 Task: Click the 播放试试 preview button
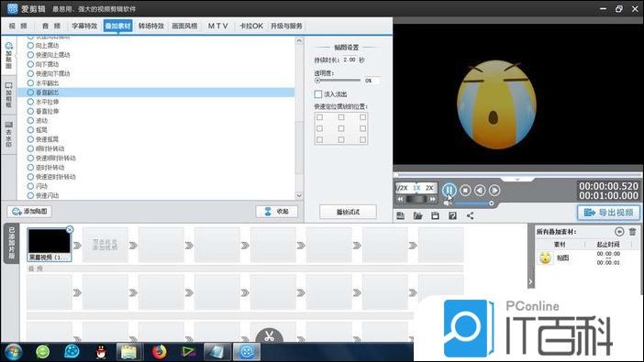(x=348, y=212)
